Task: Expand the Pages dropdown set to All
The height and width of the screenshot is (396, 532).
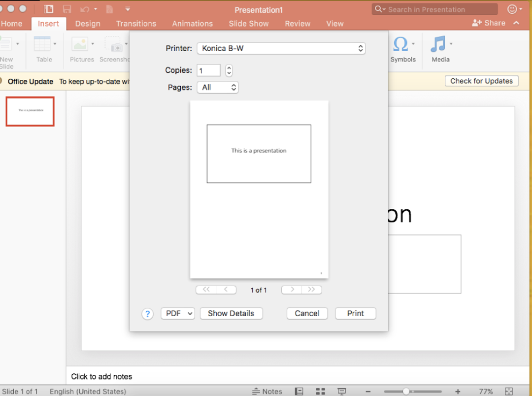Action: point(218,87)
